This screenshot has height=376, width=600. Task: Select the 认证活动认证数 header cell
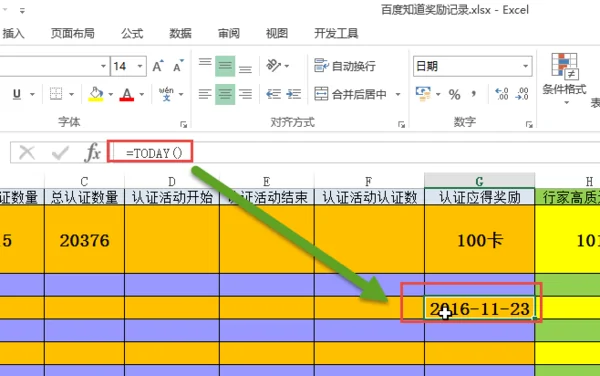(369, 197)
